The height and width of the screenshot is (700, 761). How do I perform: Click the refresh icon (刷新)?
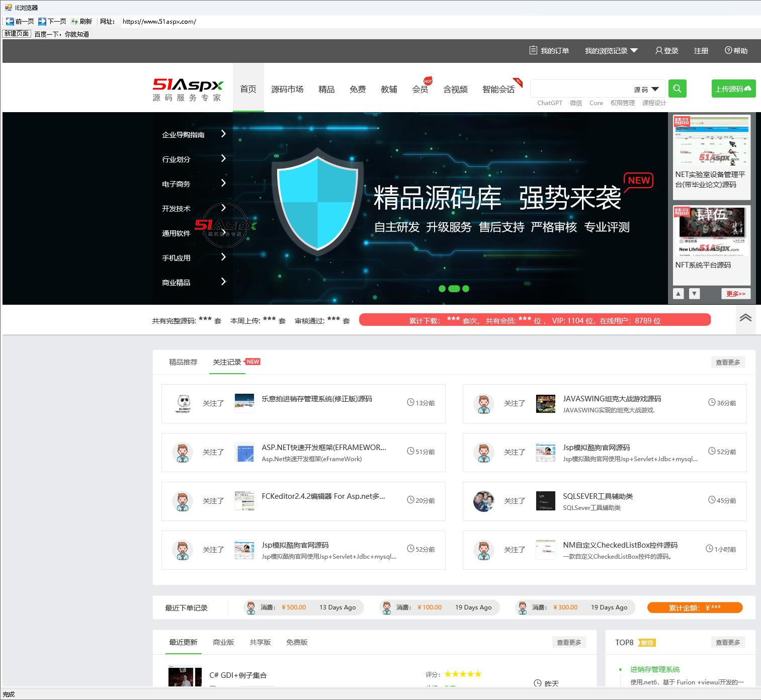click(75, 22)
